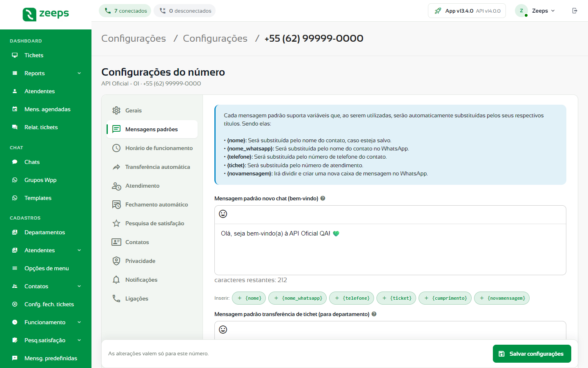Click the Departamentos icon in sidebar

15,232
